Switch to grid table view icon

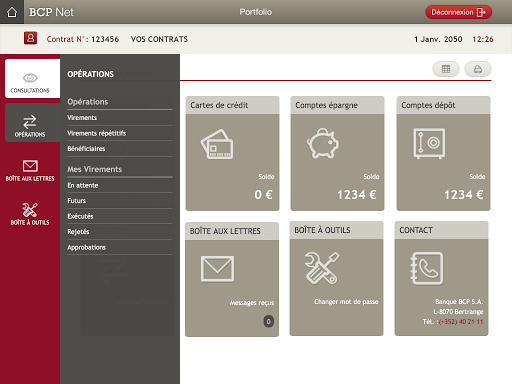(x=446, y=69)
